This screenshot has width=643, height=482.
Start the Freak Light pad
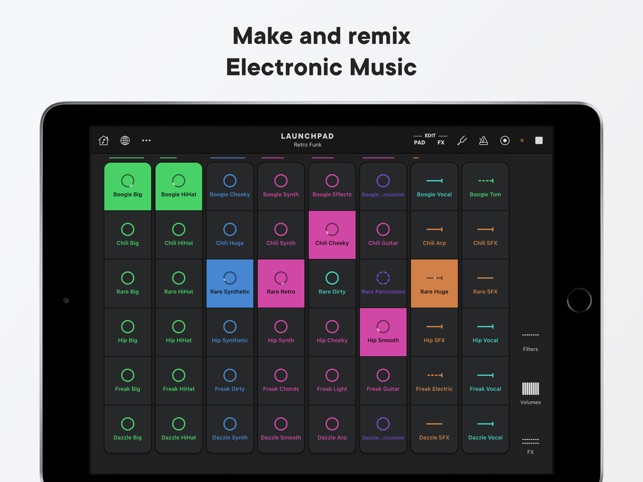pyautogui.click(x=332, y=381)
